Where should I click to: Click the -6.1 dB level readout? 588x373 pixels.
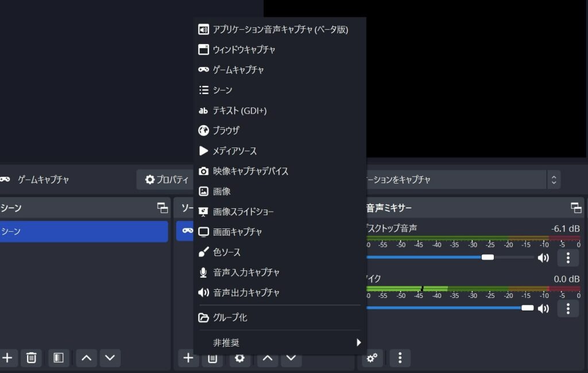click(x=566, y=228)
